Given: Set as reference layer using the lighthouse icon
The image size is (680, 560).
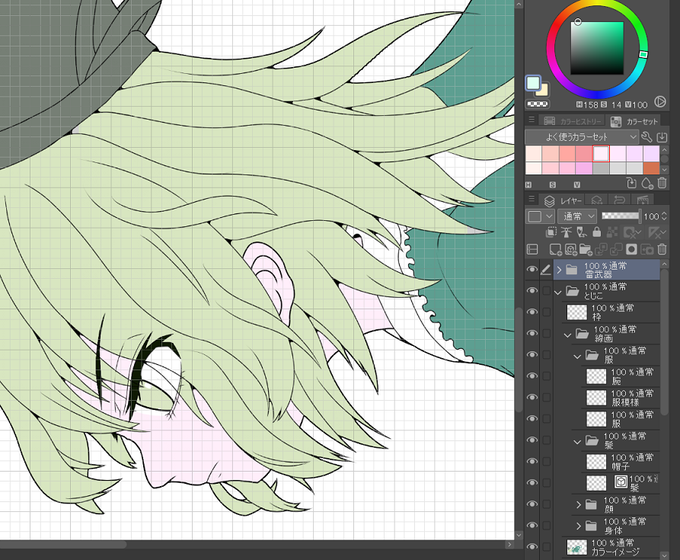Looking at the screenshot, I should coord(566,232).
